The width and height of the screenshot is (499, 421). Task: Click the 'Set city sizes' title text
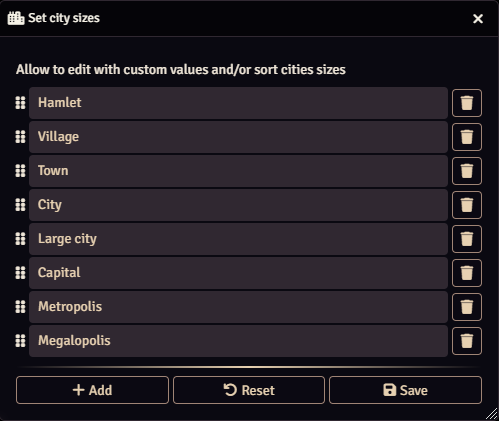(64, 18)
